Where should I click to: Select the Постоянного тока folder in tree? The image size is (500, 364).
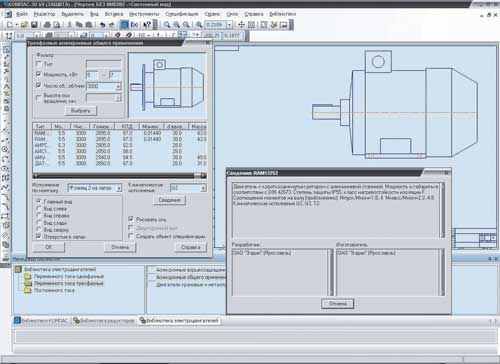click(x=50, y=290)
